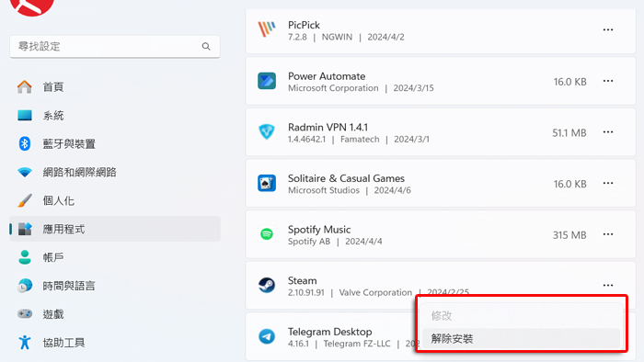Open 首頁 home in sidebar
Viewport: 644px width, 362px height.
pos(115,87)
